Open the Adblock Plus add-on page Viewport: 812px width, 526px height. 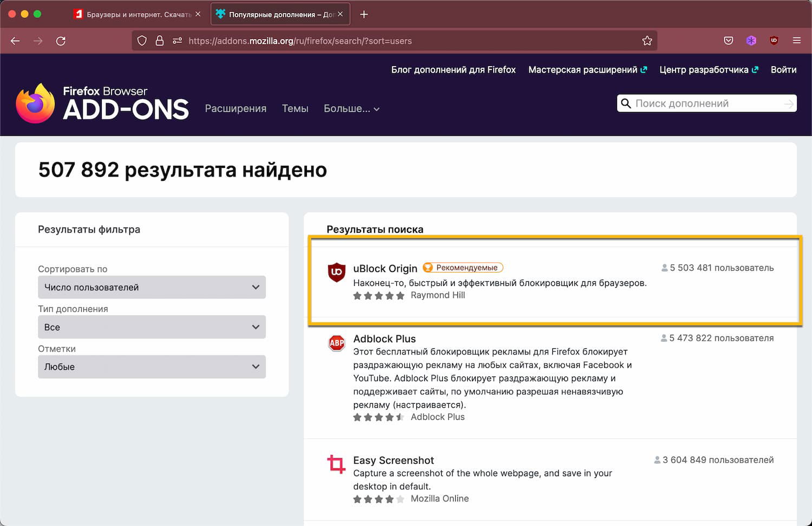(x=384, y=339)
